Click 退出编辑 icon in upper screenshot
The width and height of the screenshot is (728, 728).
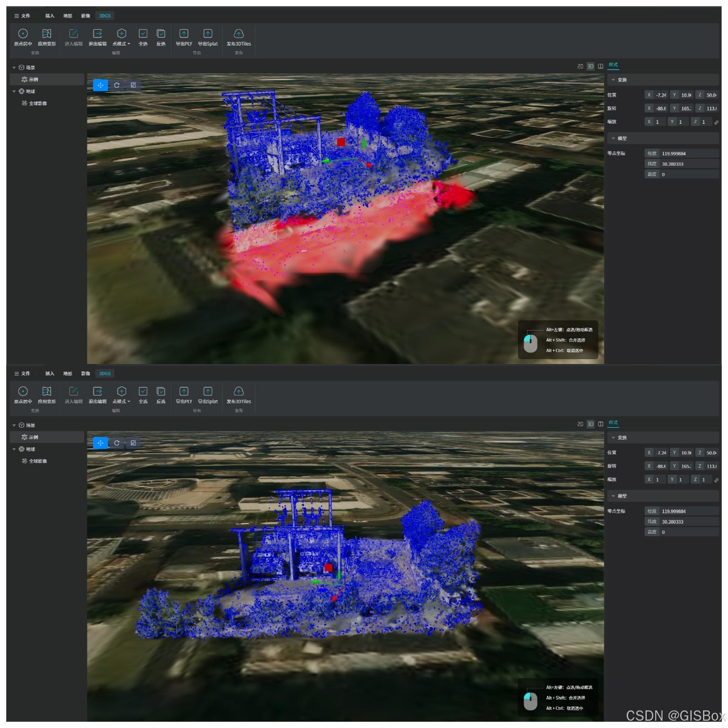click(x=97, y=33)
